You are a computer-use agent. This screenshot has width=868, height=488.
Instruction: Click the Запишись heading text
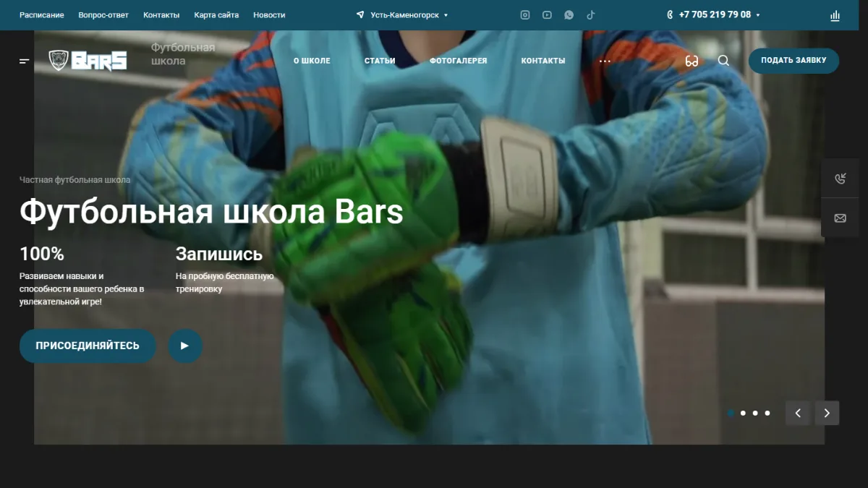tap(219, 254)
